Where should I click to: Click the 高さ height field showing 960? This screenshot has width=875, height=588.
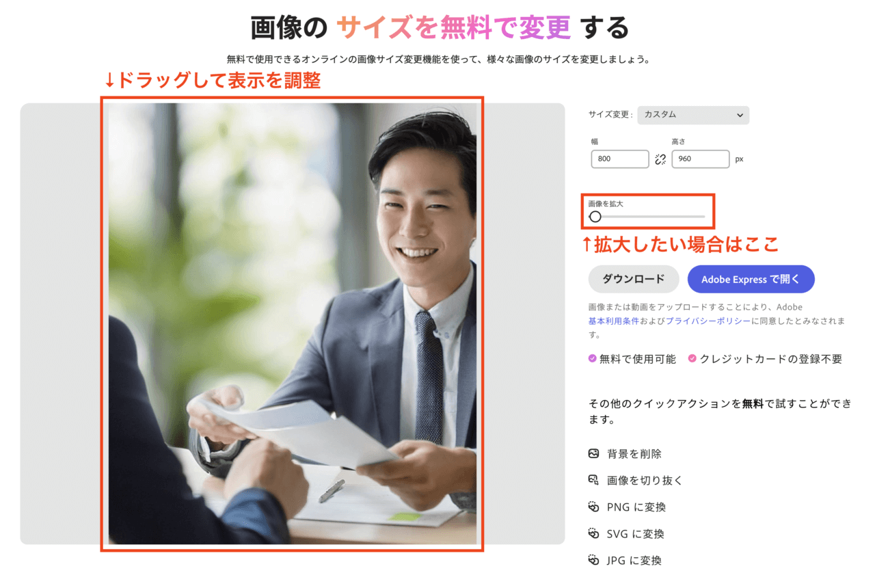click(x=701, y=159)
